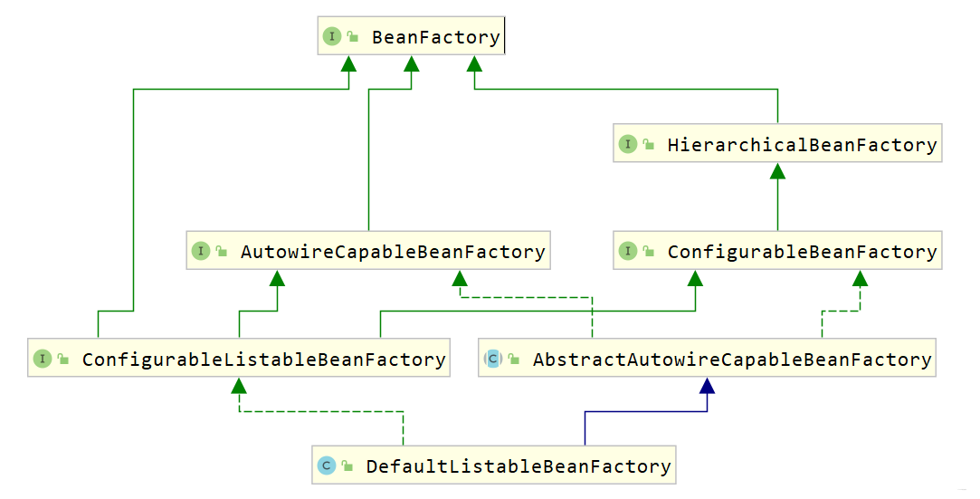The image size is (980, 499).
Task: Click the lock icon next to DefaultListableBeanFactory
Action: pos(347,465)
